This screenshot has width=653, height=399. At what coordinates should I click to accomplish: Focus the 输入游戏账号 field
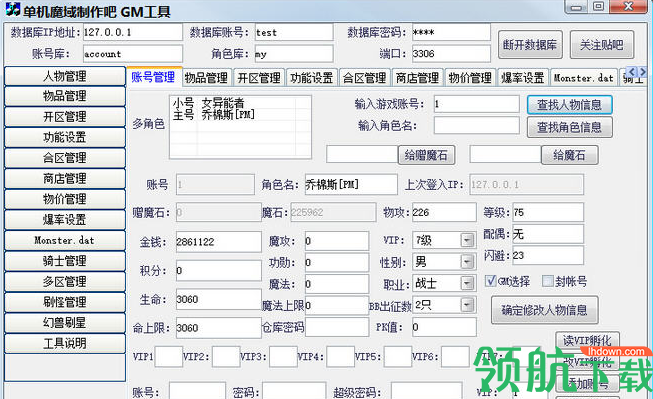[476, 104]
